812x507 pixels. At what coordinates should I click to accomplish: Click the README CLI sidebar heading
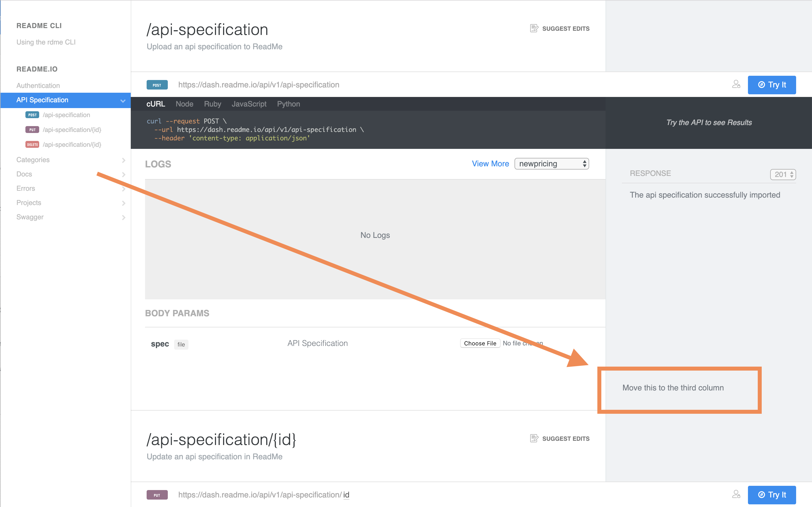[39, 25]
